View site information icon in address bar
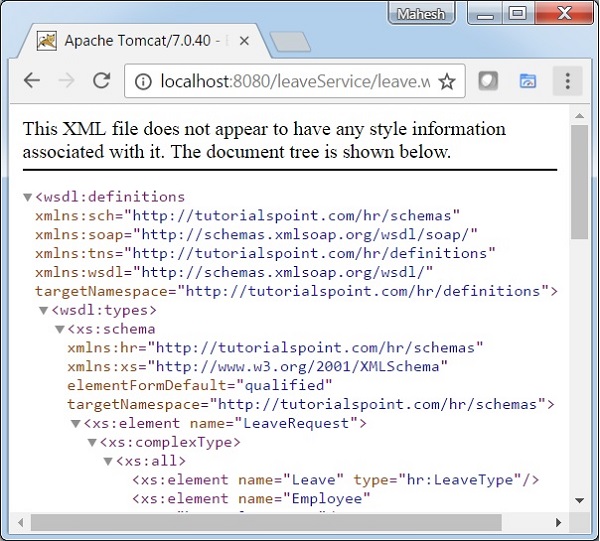The width and height of the screenshot is (600, 541). pos(143,81)
